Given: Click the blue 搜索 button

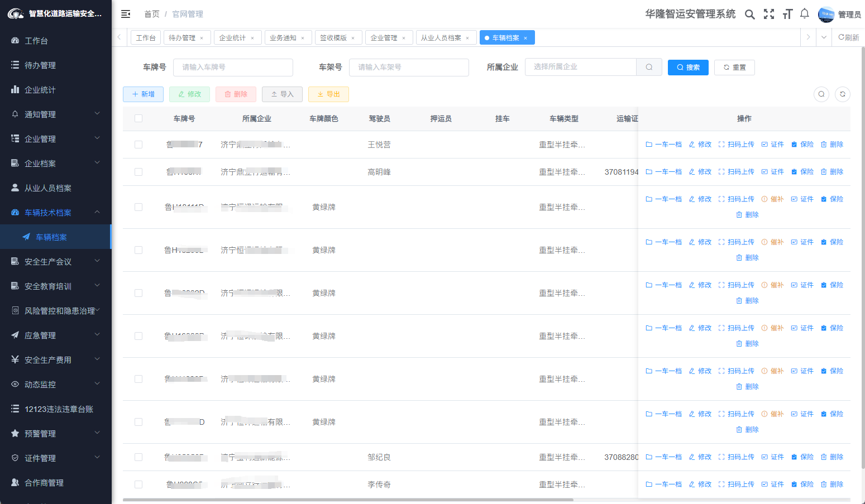Looking at the screenshot, I should [688, 68].
